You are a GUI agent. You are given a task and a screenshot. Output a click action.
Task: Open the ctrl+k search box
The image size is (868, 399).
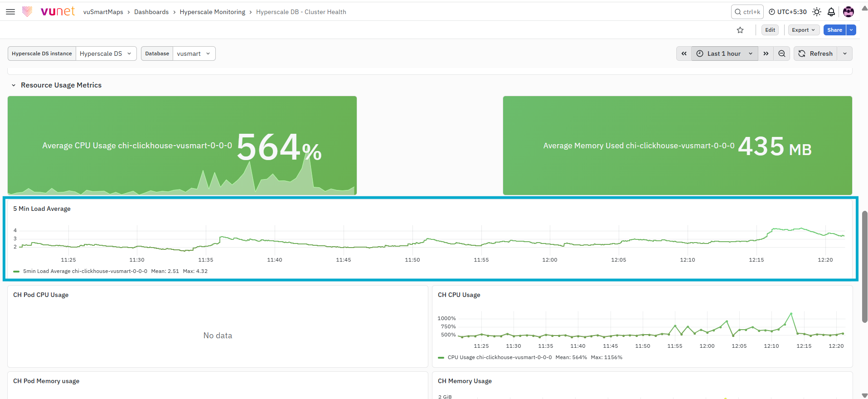point(747,12)
